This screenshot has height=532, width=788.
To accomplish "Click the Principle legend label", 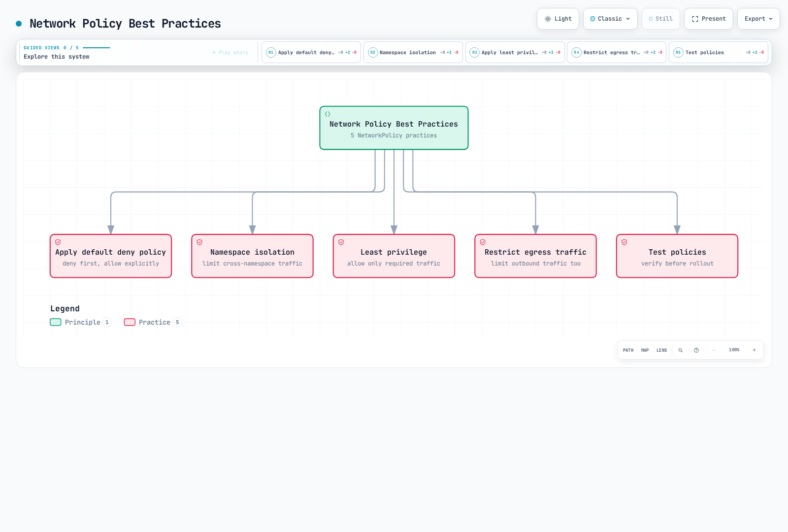I will click(83, 322).
